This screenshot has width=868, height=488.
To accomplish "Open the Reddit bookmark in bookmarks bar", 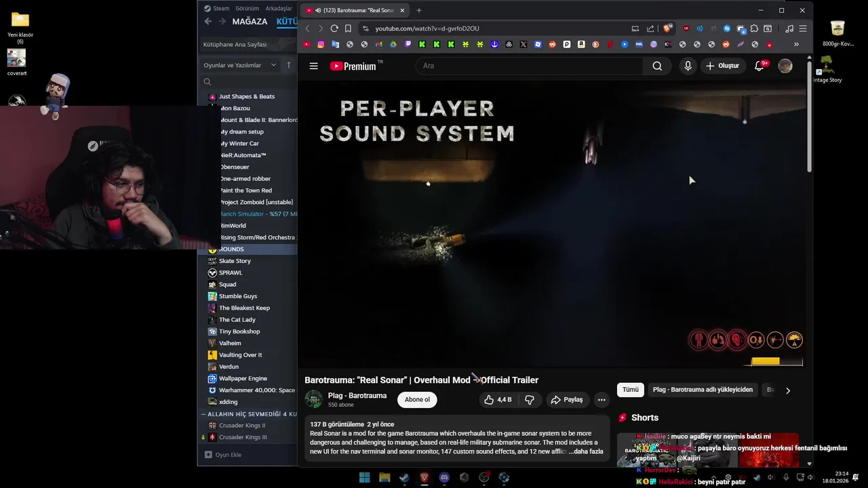I will click(553, 44).
